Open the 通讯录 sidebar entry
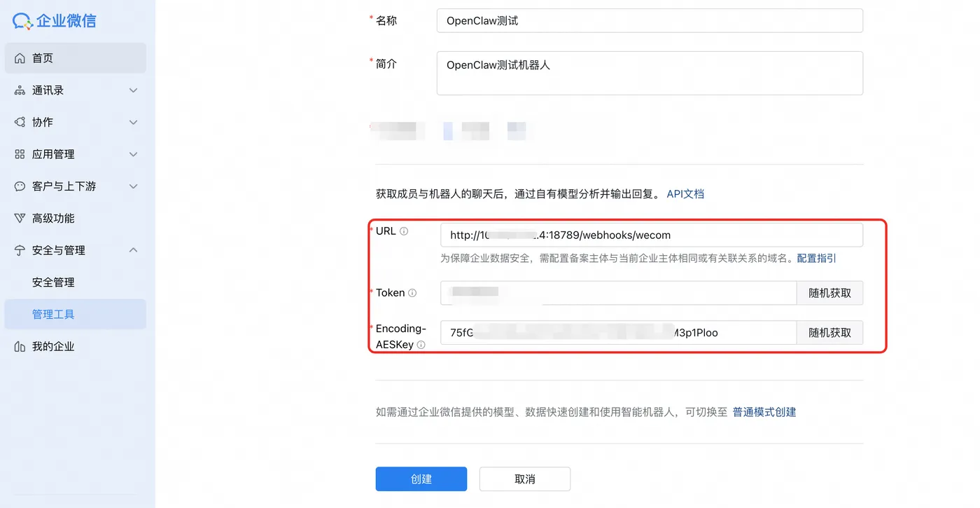980x508 pixels. tap(76, 90)
